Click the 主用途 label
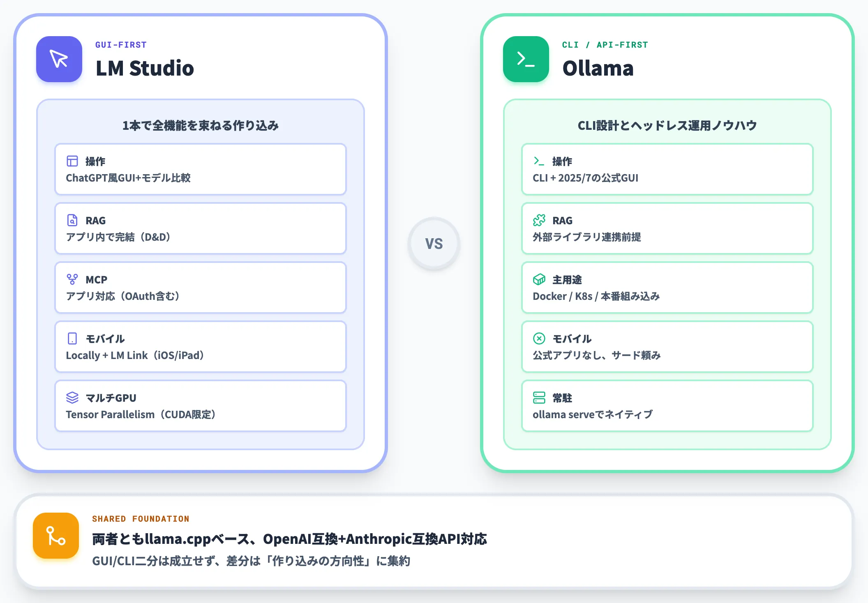 567,280
